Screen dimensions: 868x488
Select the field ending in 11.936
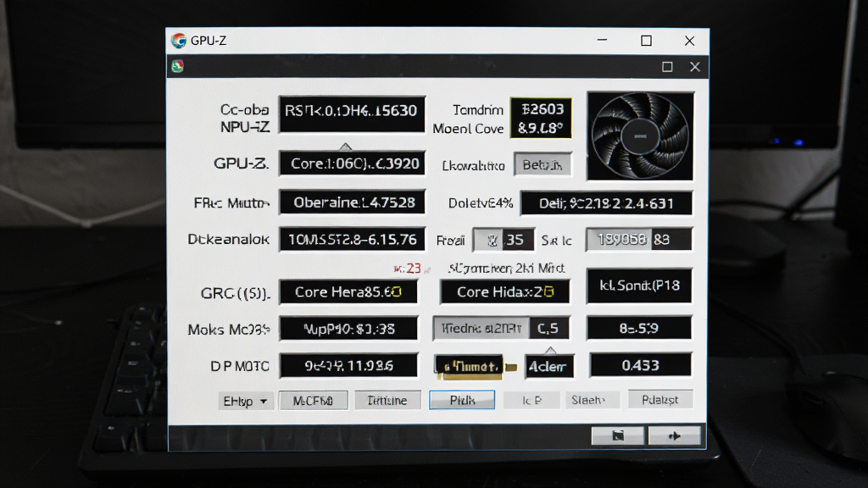(348, 366)
